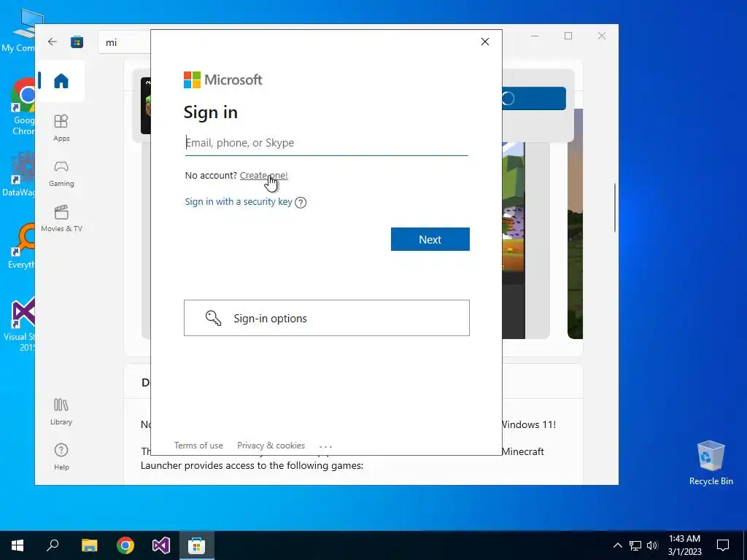Click the Store search box containing 'mi'
747x560 pixels.
point(125,42)
